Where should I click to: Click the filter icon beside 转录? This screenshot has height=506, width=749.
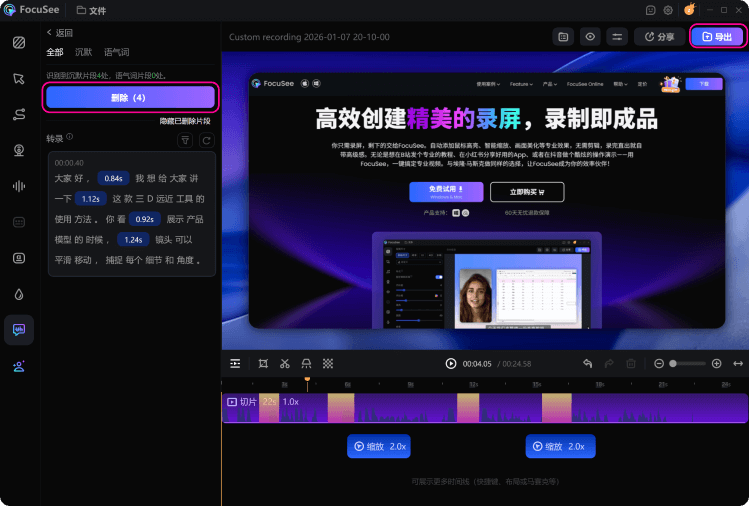pyautogui.click(x=185, y=140)
